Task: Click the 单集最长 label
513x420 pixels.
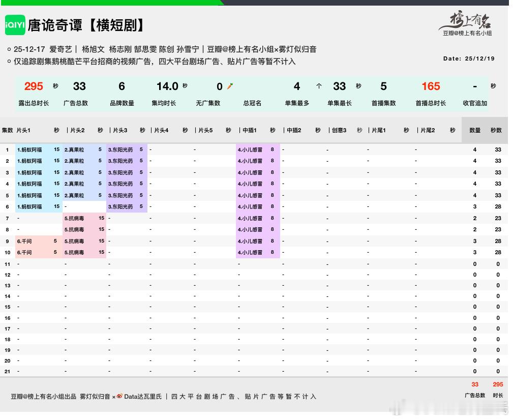Action: pos(340,103)
